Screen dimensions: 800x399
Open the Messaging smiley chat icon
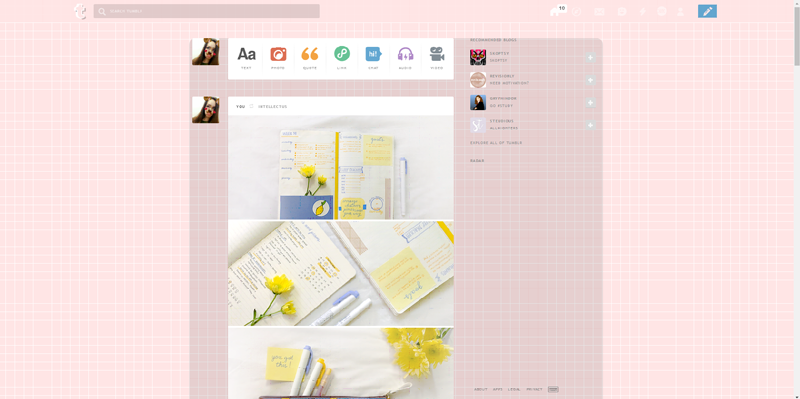point(621,12)
